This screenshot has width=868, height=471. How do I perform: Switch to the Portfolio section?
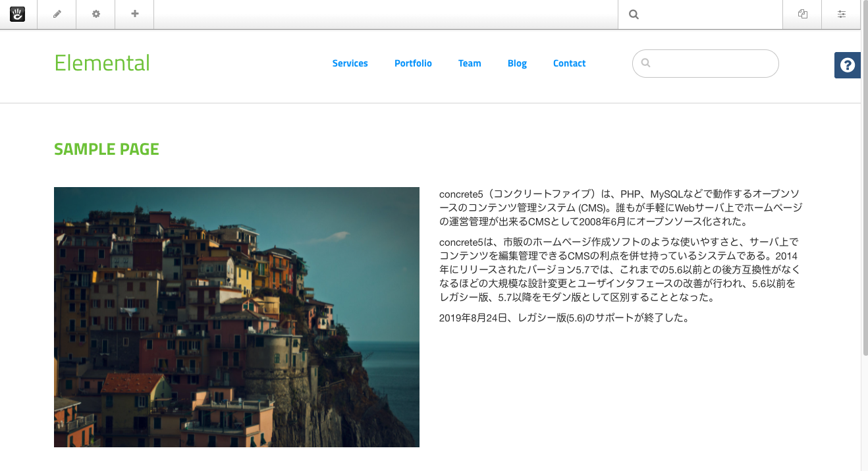coord(413,63)
